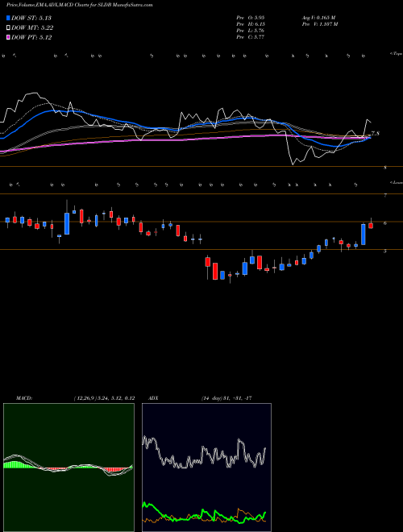Click the '7.8' label on EMA chart
The height and width of the screenshot is (532, 403).
[x=375, y=134]
